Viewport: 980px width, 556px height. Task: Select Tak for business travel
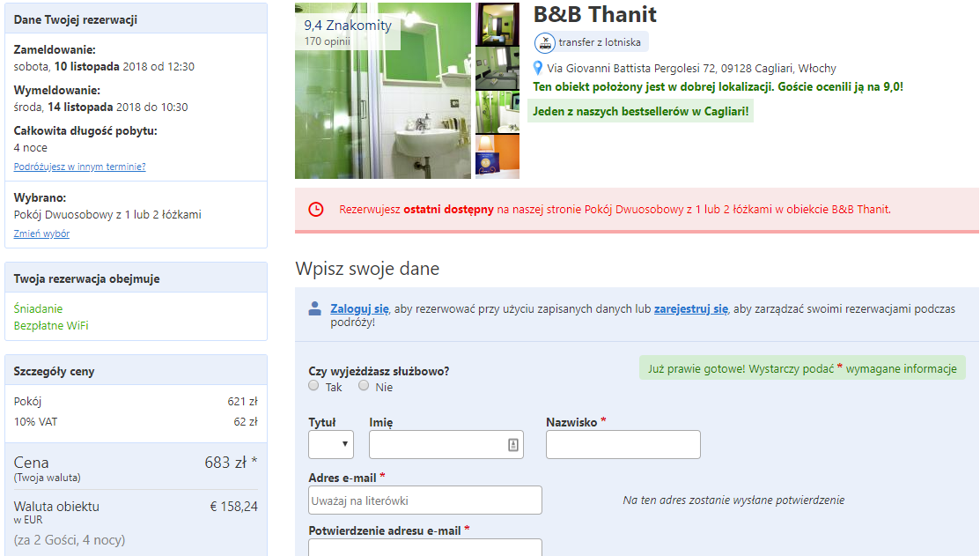pyautogui.click(x=313, y=386)
